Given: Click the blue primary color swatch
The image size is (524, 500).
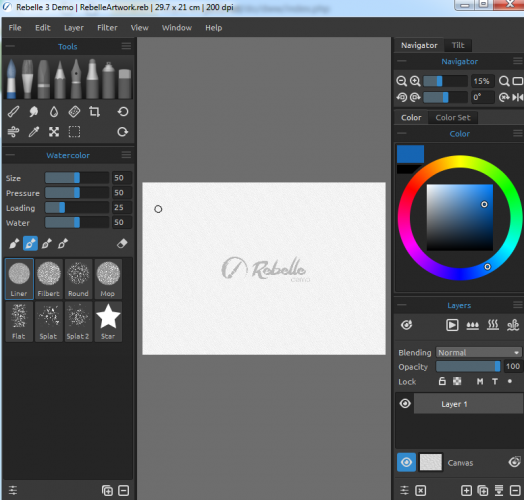Looking at the screenshot, I should pyautogui.click(x=410, y=154).
